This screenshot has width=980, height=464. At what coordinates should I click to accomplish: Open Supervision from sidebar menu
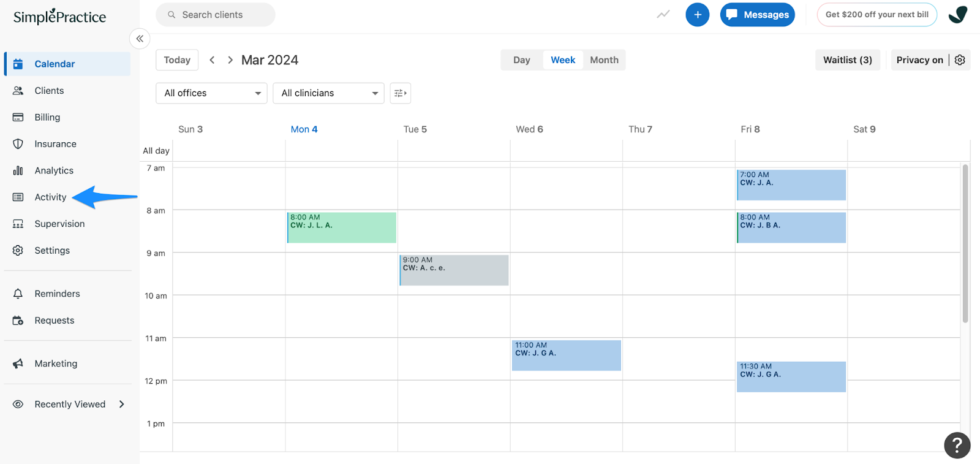(x=59, y=224)
